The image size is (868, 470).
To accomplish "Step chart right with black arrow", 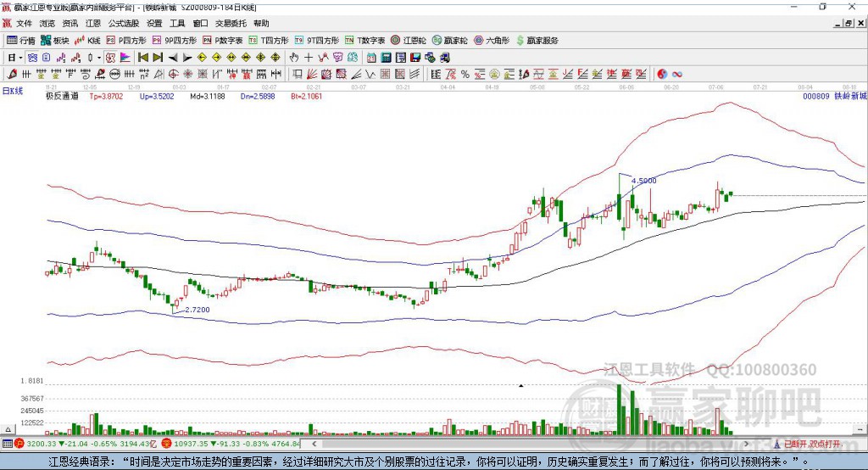I will click(187, 58).
